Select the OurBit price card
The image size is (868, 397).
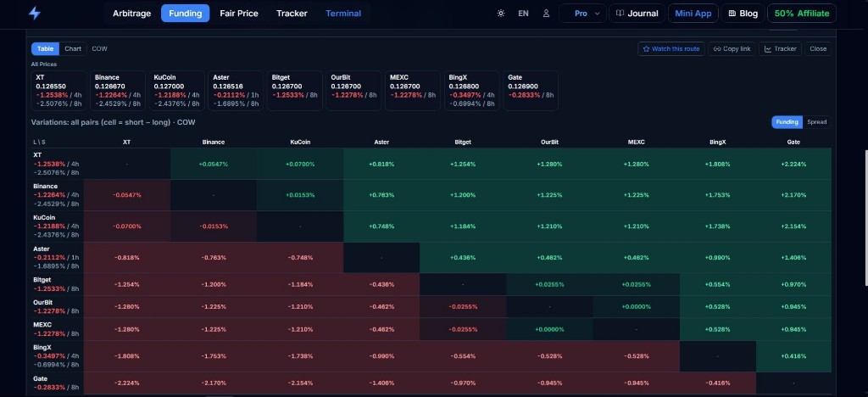pyautogui.click(x=353, y=90)
